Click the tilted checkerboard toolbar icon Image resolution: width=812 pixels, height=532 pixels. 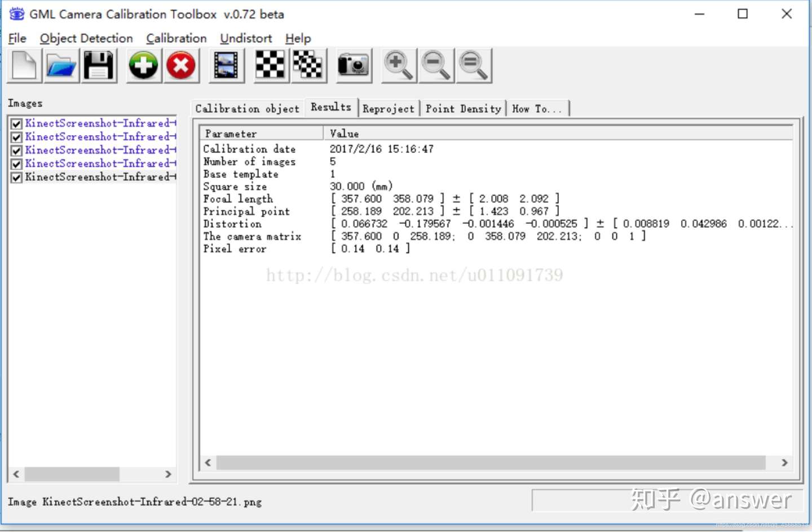point(308,65)
